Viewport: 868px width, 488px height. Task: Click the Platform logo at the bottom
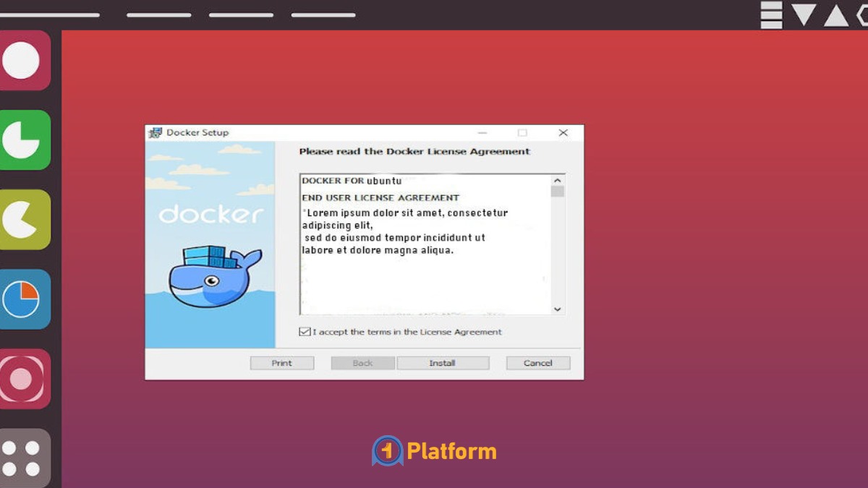pos(434,450)
